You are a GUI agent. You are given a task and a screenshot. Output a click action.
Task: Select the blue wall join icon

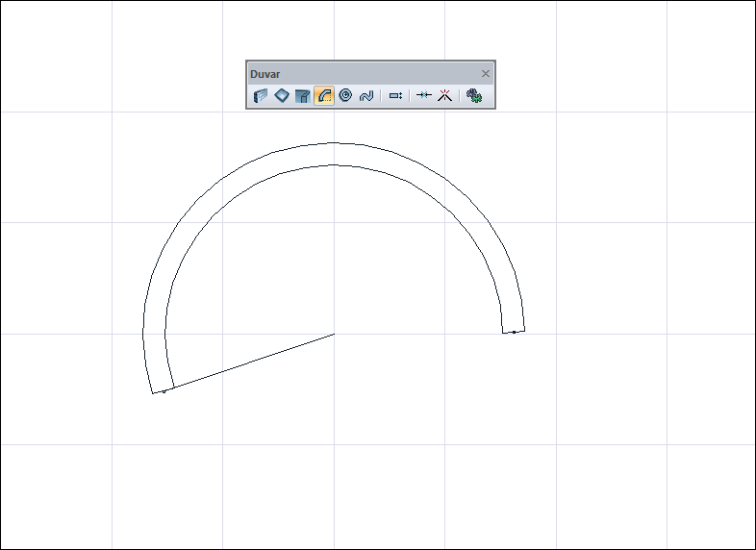click(423, 96)
